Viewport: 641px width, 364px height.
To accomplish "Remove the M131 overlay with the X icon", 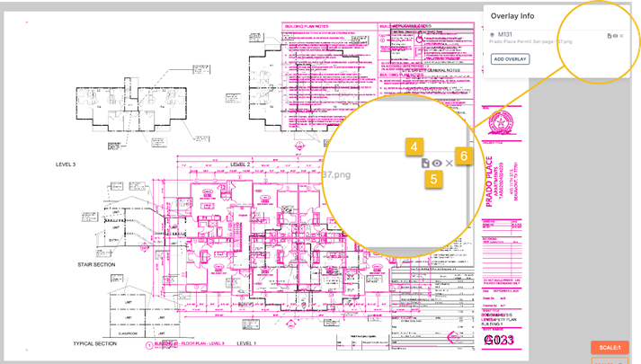I will (x=621, y=36).
